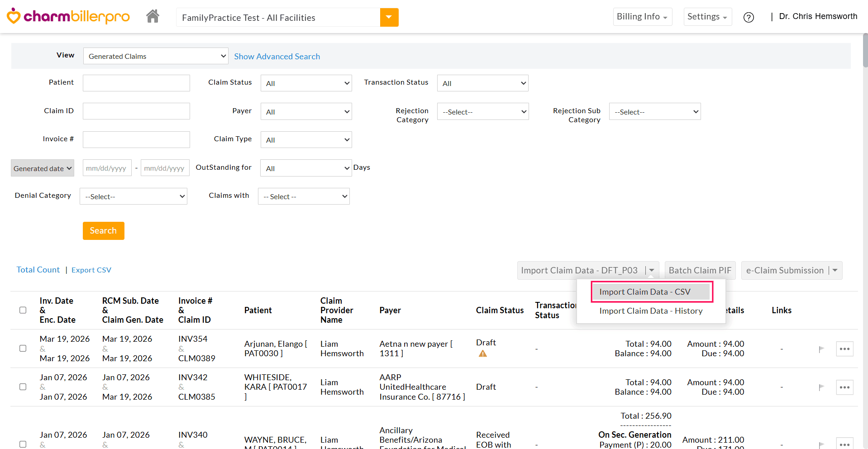
Task: Toggle the select-all claims checkbox
Action: pyautogui.click(x=23, y=310)
